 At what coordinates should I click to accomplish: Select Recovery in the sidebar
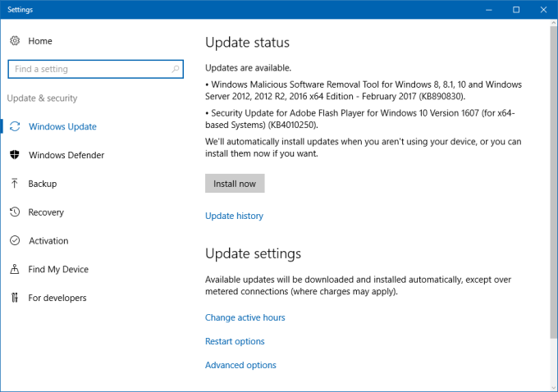(x=46, y=212)
